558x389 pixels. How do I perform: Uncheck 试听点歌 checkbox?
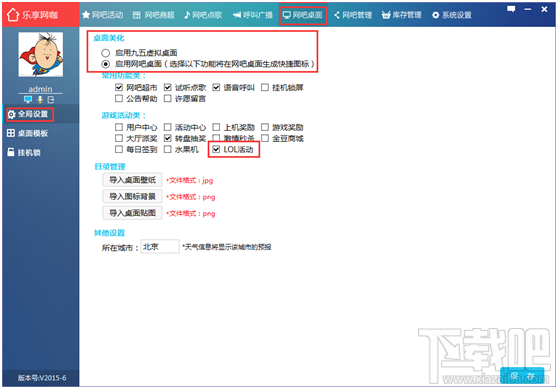point(168,87)
